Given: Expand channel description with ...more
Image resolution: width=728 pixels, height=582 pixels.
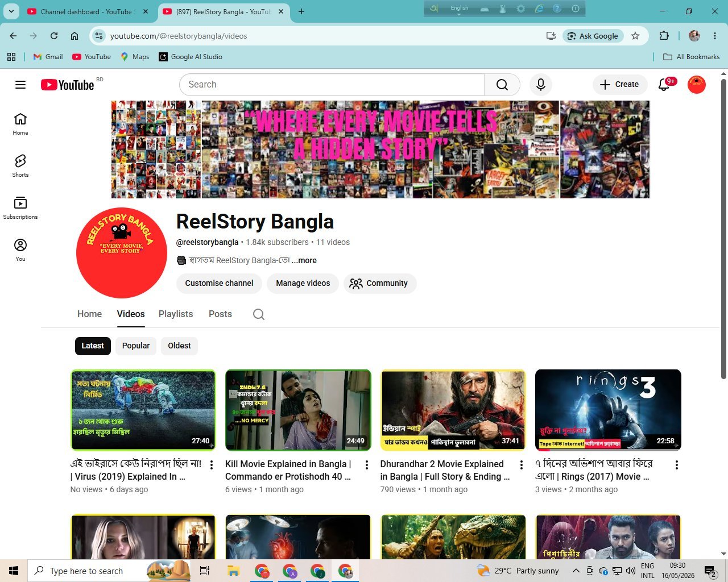Looking at the screenshot, I should [304, 260].
